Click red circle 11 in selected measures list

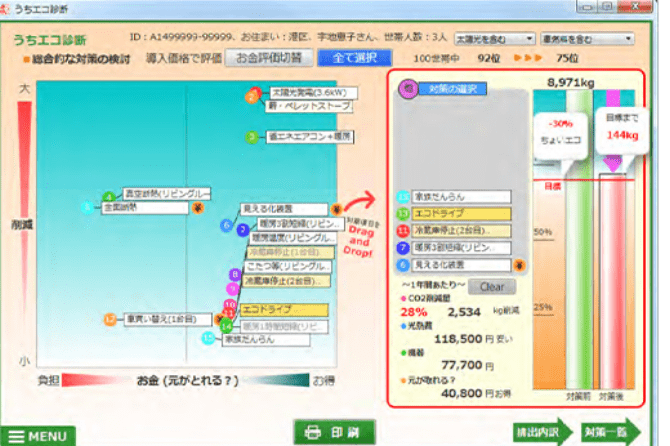point(403,231)
